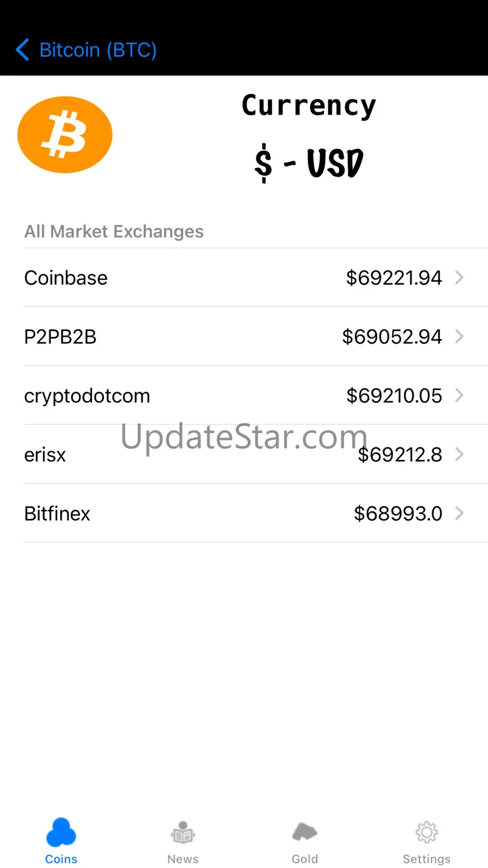Screen dimensions: 488x868
Task: Tap the Currency heading
Action: coord(309,106)
